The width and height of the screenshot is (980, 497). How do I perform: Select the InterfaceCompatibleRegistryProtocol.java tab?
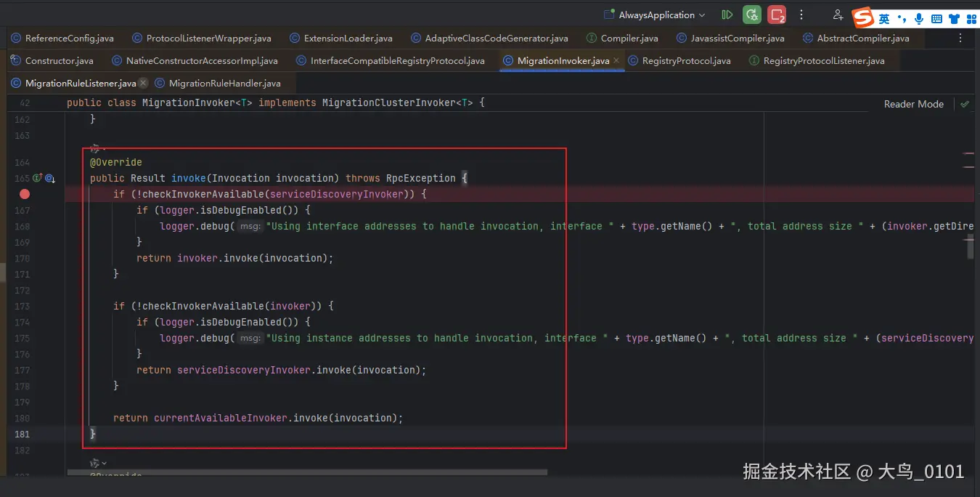(x=390, y=60)
